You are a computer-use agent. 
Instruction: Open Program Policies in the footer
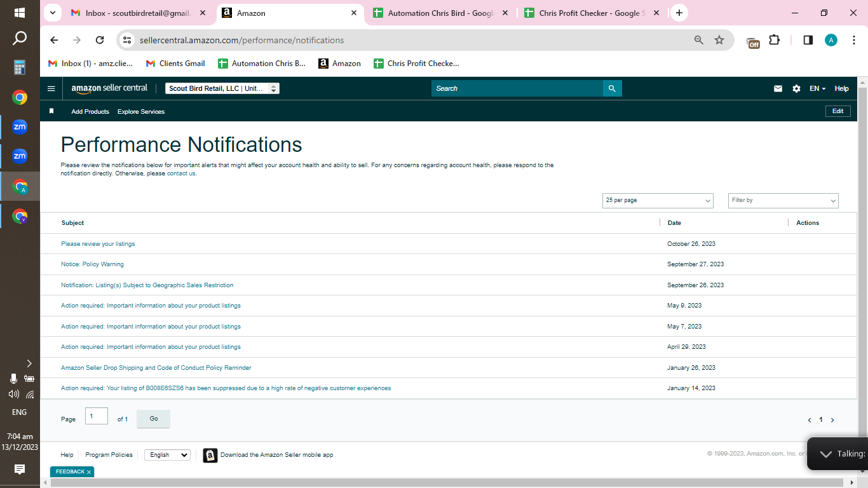[x=109, y=455]
